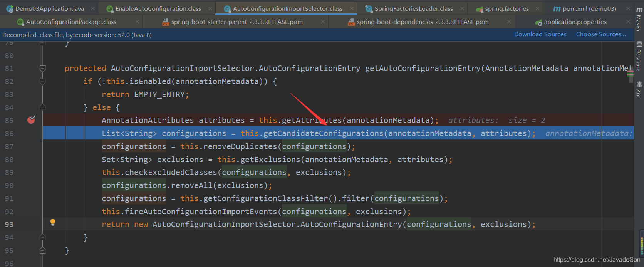Image resolution: width=644 pixels, height=267 pixels.
Task: Open pom.xml (demo03) tab
Action: point(589,8)
